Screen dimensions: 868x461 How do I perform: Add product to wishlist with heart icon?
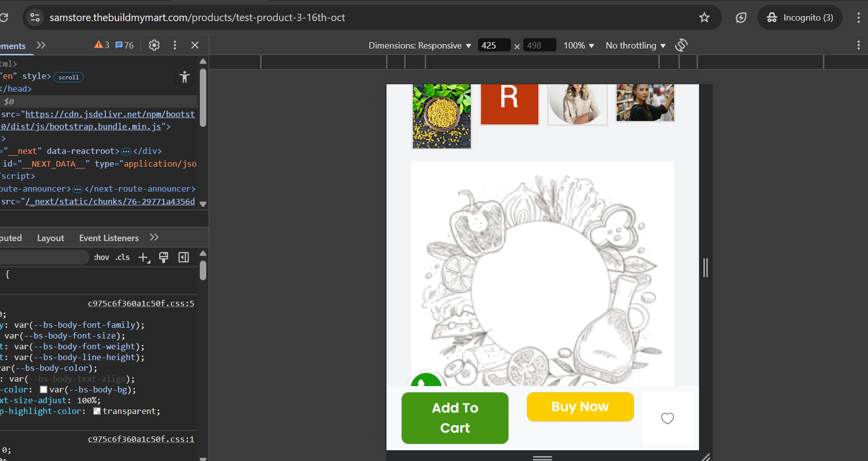click(x=668, y=418)
